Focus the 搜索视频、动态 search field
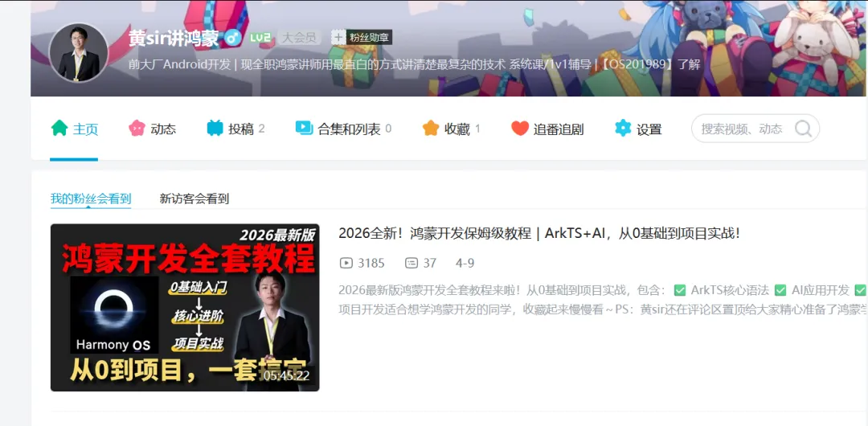The width and height of the screenshot is (868, 426). (755, 129)
